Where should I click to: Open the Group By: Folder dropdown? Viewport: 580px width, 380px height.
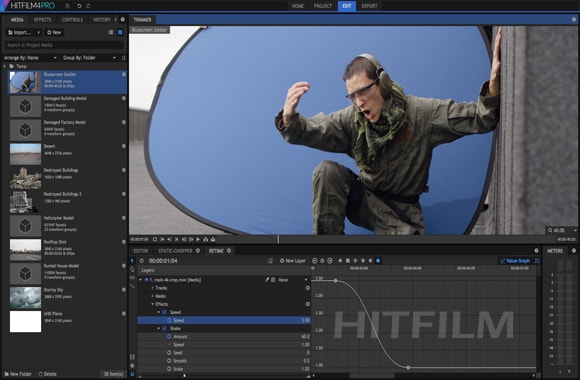pyautogui.click(x=89, y=58)
